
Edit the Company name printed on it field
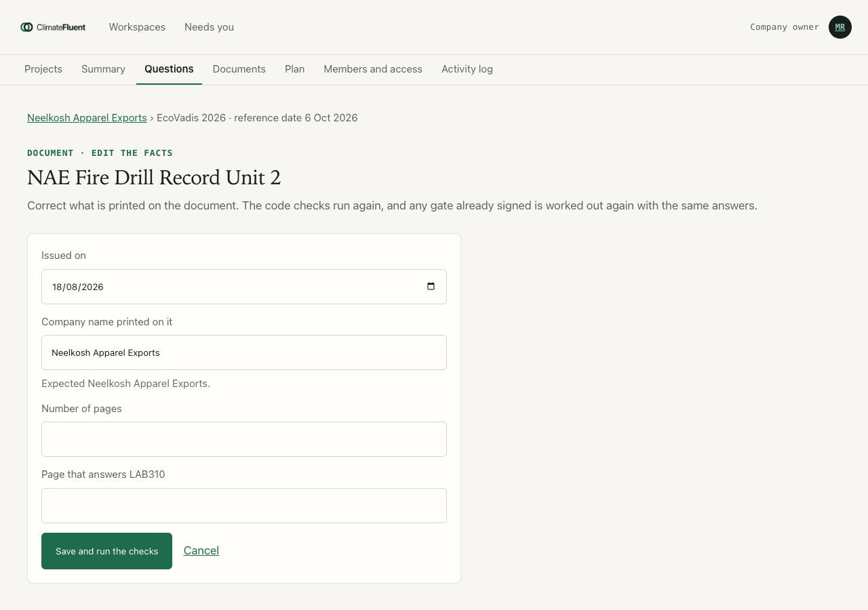tap(244, 352)
